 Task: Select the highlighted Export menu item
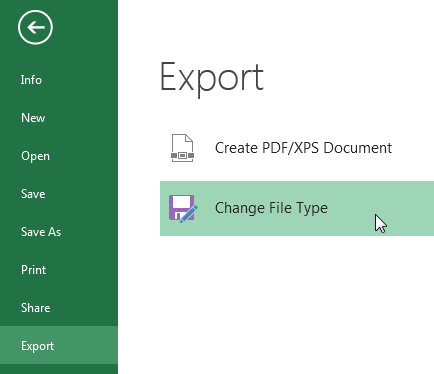point(59,345)
